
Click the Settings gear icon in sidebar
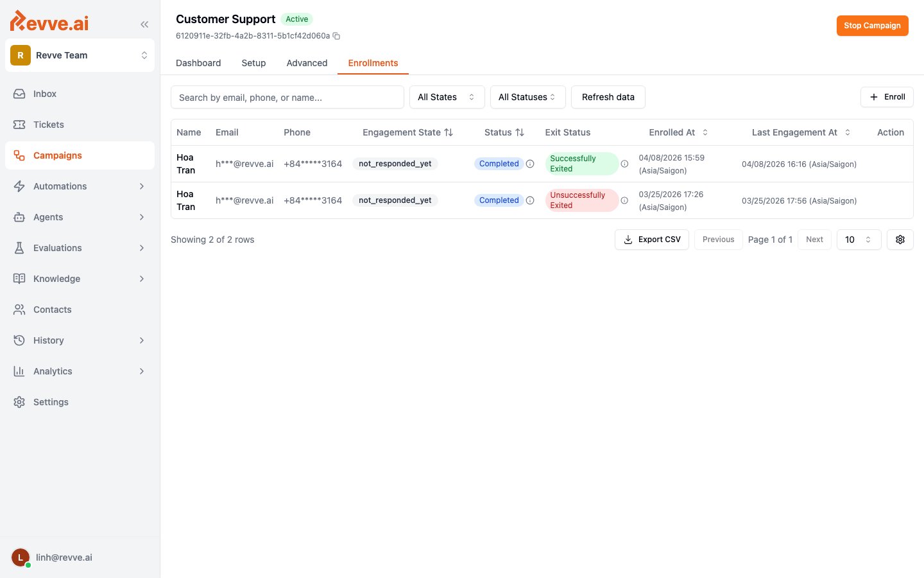(x=19, y=402)
